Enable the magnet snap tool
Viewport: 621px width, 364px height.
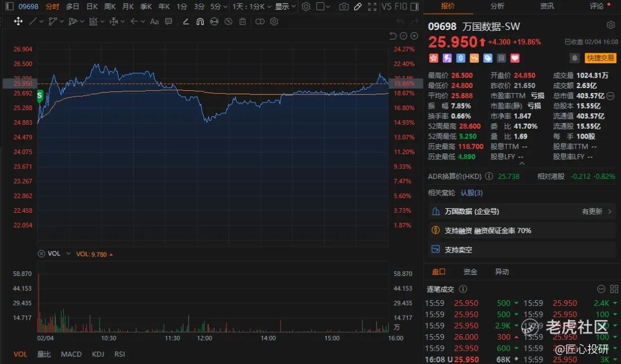(x=200, y=21)
